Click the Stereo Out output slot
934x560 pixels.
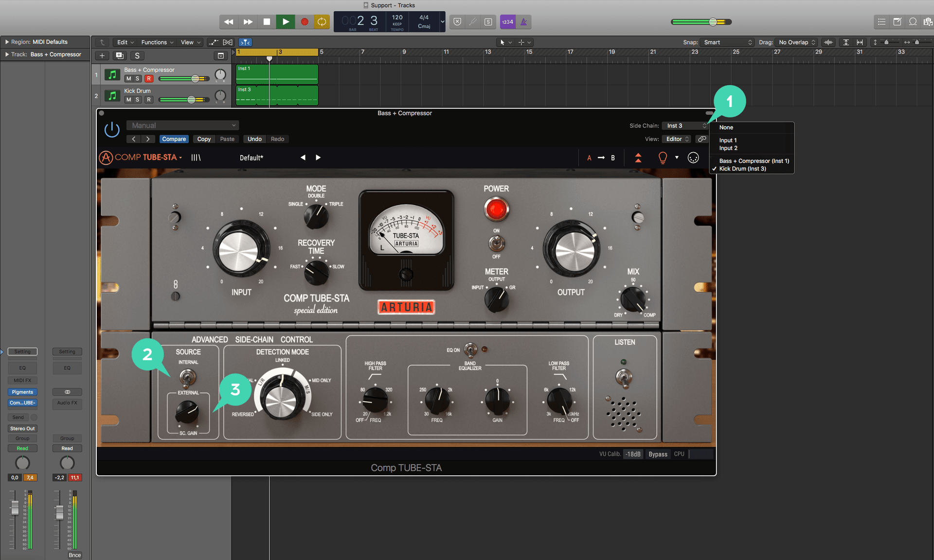click(22, 428)
